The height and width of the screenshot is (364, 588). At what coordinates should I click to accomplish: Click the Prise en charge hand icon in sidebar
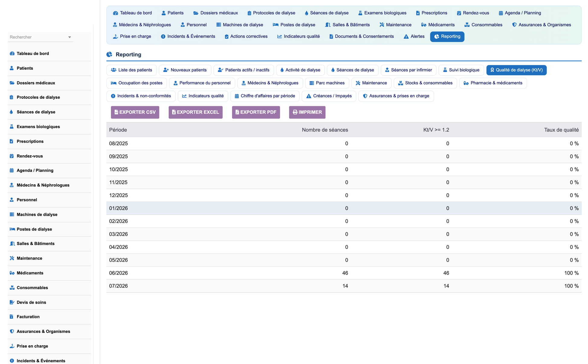click(x=12, y=346)
